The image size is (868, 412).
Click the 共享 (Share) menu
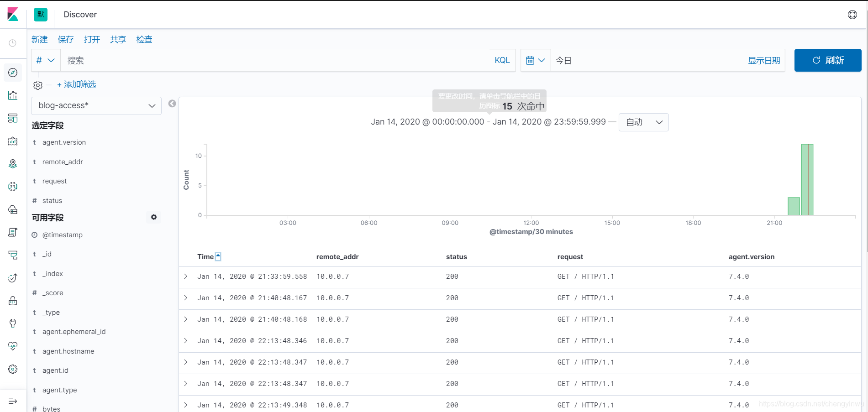click(118, 40)
